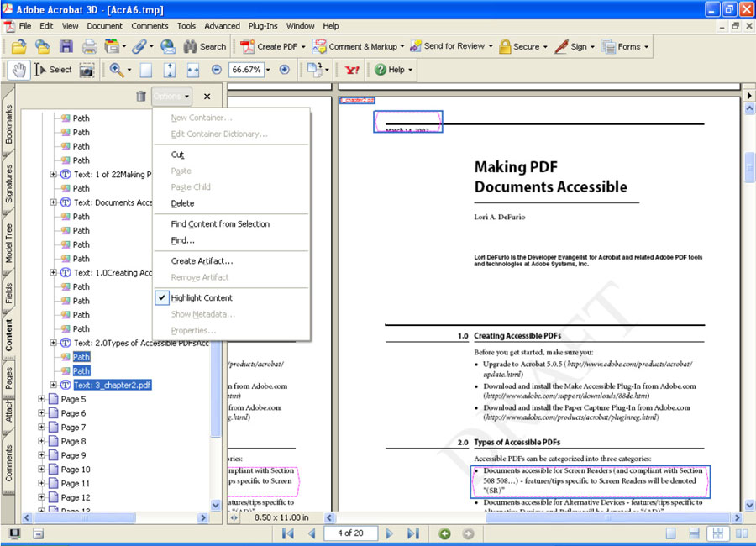Go to the previous page
This screenshot has height=546, width=756.
tap(312, 533)
